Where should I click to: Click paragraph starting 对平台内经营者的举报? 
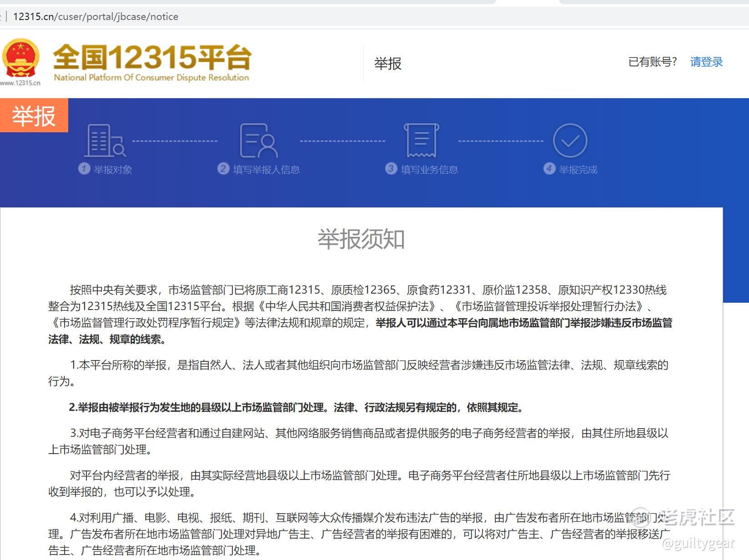pos(359,484)
